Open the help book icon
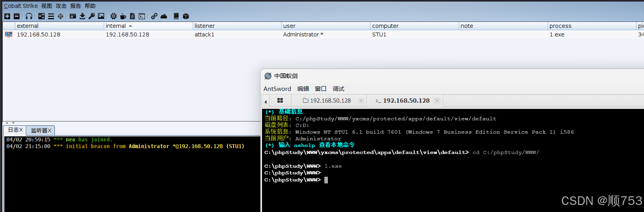This screenshot has height=212, width=644. click(x=176, y=16)
